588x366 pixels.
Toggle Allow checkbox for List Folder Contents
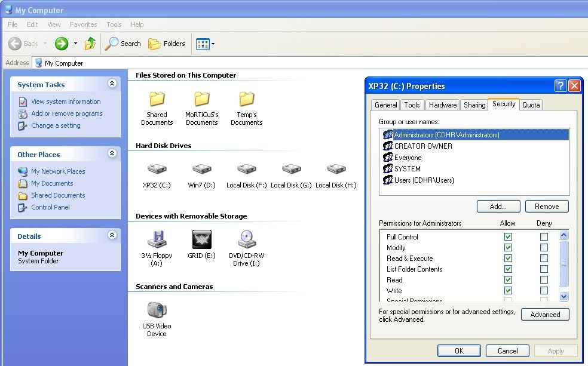pos(508,269)
